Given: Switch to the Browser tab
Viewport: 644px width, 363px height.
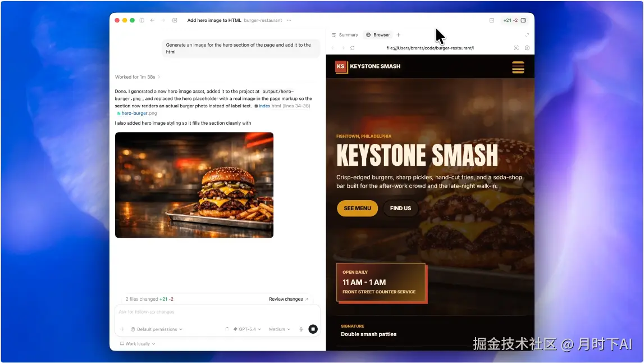Looking at the screenshot, I should [x=378, y=35].
